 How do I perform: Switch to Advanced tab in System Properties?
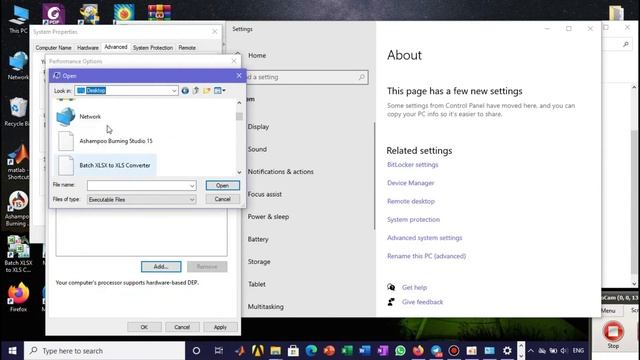point(116,47)
